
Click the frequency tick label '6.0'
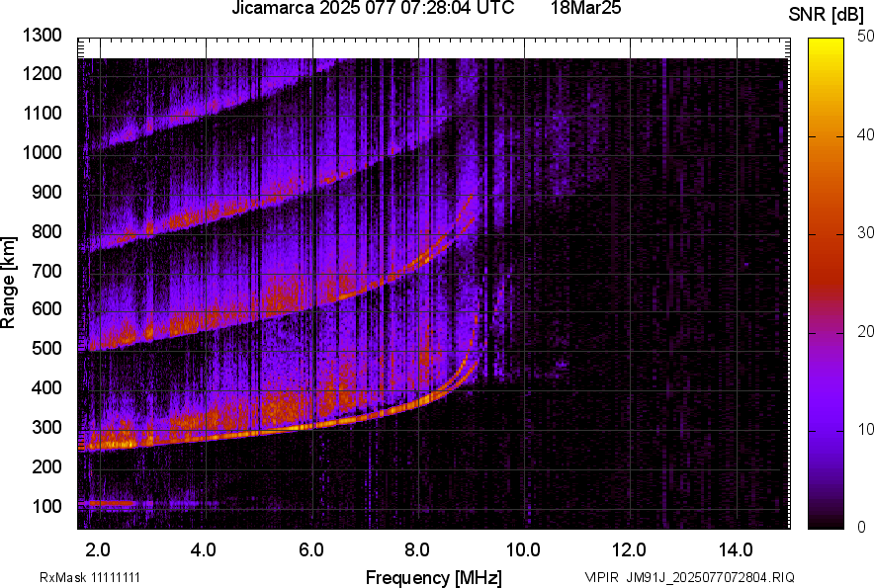pyautogui.click(x=311, y=550)
